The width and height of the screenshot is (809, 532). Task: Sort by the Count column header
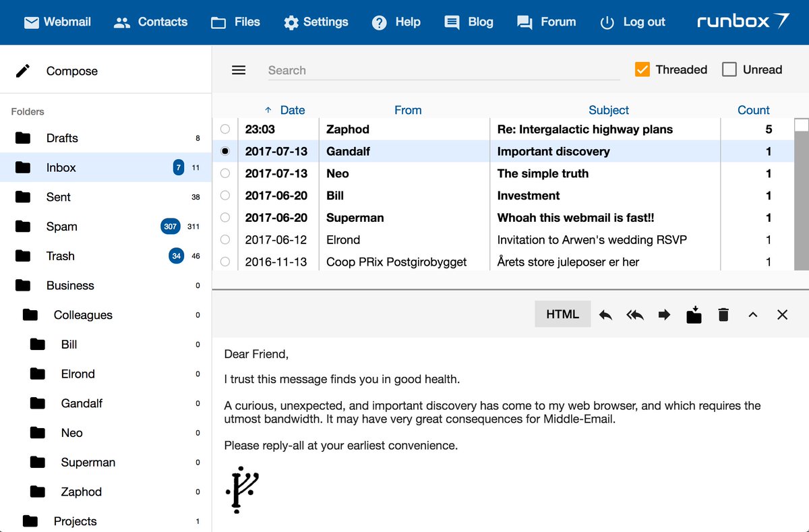pos(754,110)
